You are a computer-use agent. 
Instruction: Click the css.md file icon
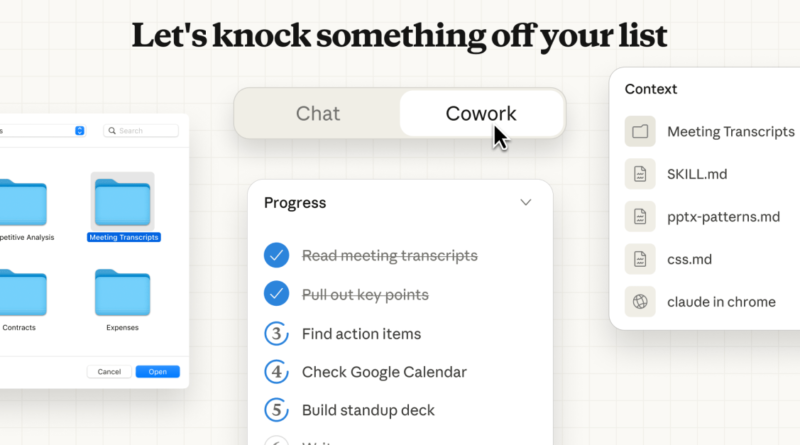click(x=640, y=259)
